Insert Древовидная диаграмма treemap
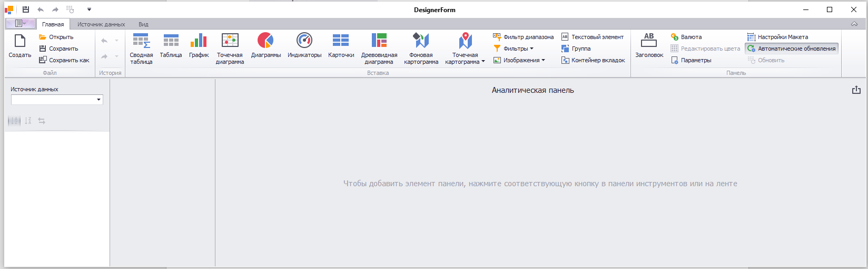Image resolution: width=868 pixels, height=269 pixels. 379,47
